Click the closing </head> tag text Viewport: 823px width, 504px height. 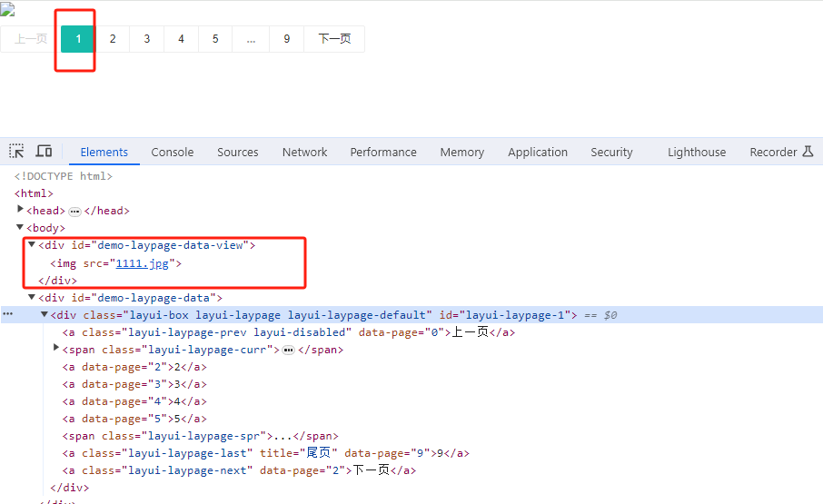pos(106,211)
